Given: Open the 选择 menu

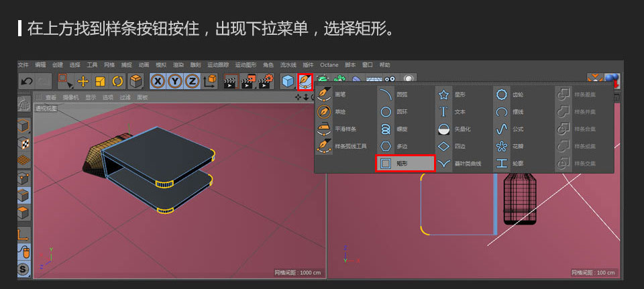Looking at the screenshot, I should [x=74, y=65].
